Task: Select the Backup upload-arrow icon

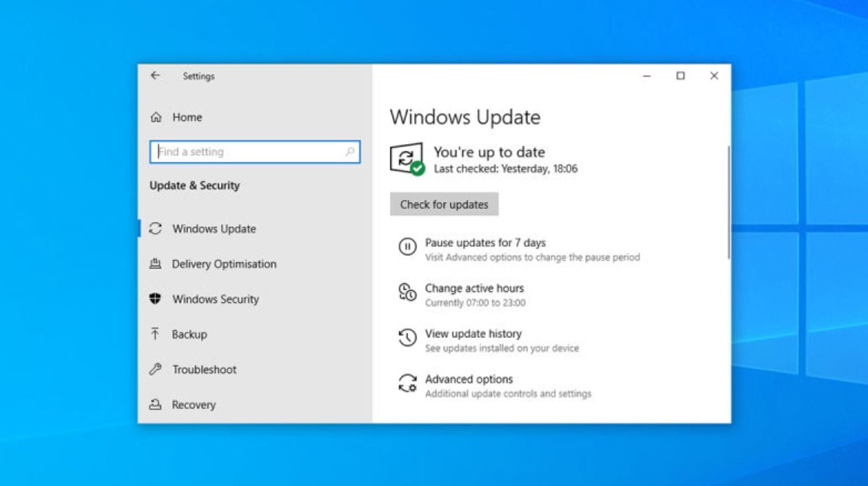Action: coord(156,334)
